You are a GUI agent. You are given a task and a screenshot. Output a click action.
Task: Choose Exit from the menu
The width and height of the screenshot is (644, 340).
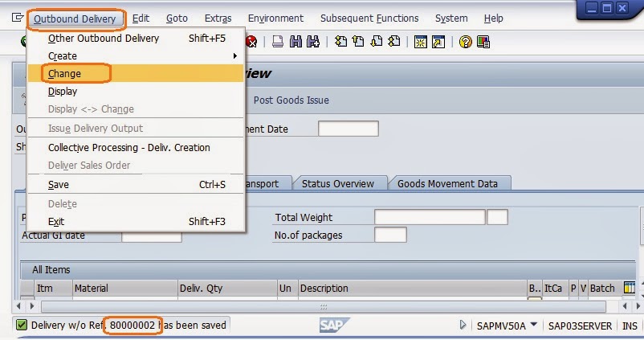click(137, 222)
